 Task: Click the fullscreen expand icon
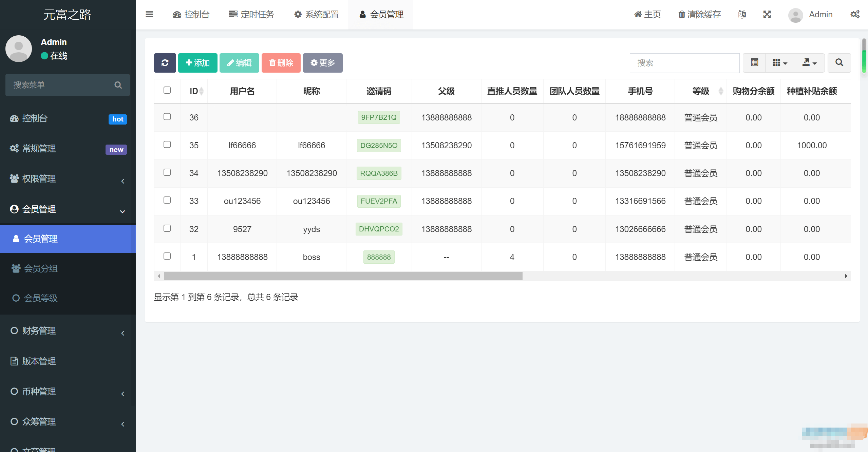coord(767,14)
